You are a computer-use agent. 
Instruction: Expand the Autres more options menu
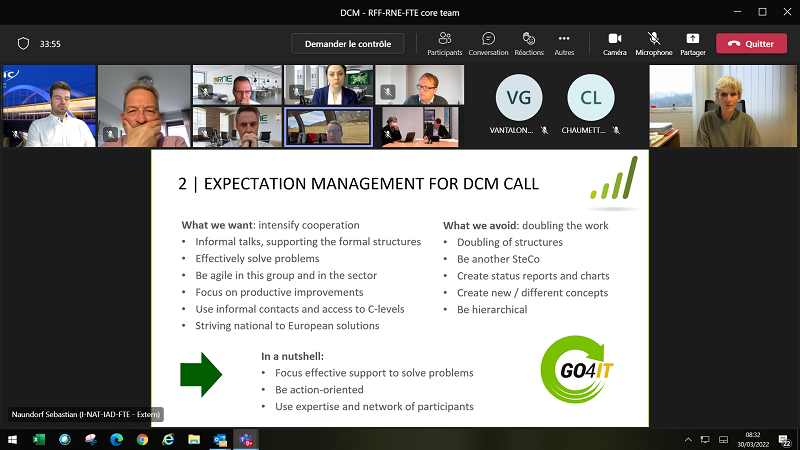[x=564, y=43]
